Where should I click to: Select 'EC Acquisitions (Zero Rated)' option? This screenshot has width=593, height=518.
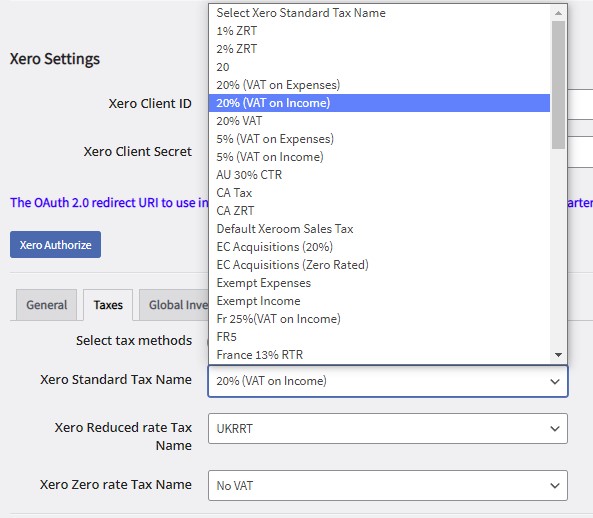click(x=379, y=265)
